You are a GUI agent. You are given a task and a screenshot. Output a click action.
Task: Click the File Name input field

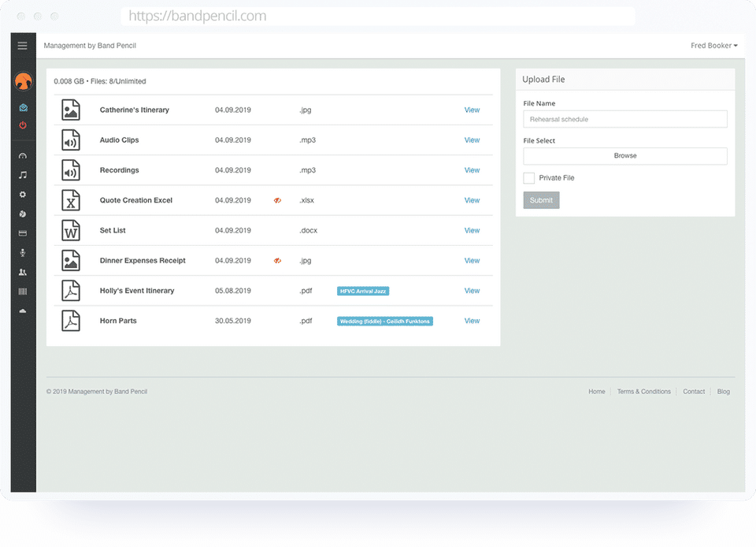(625, 119)
